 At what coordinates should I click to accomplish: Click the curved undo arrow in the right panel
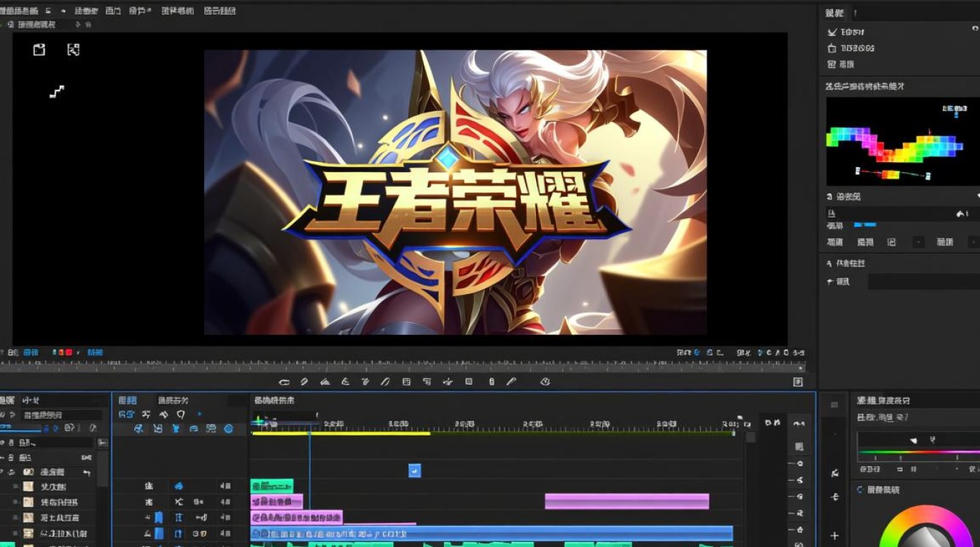(x=960, y=214)
